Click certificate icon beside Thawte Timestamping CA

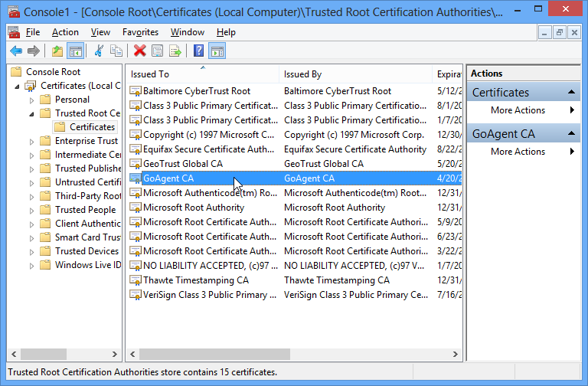click(135, 280)
